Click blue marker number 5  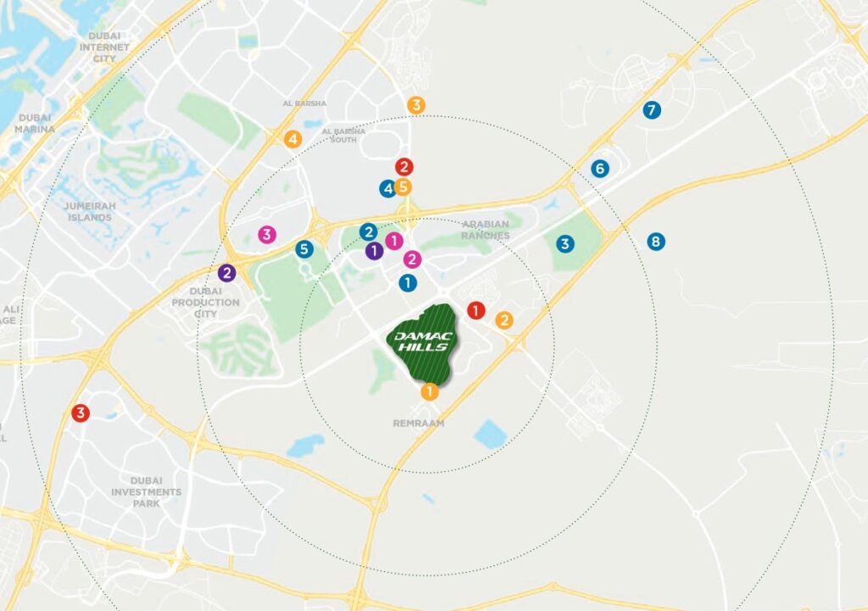coord(304,249)
